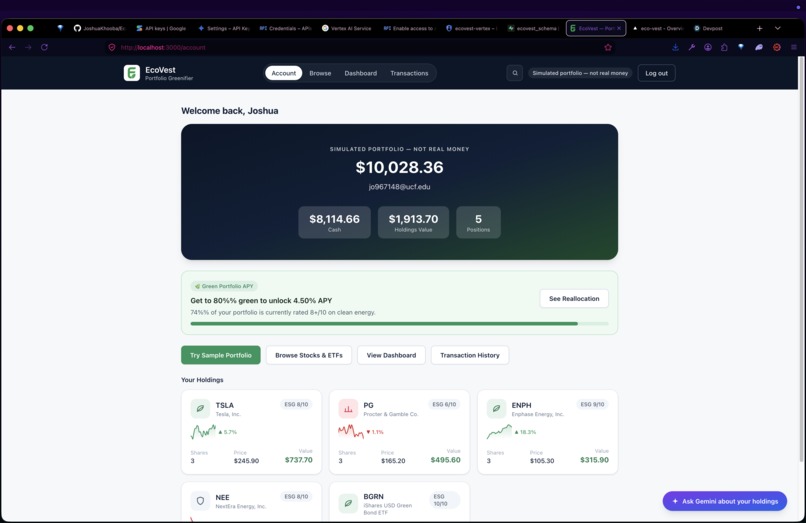
Task: Open the extensions puzzle icon
Action: coord(724,47)
